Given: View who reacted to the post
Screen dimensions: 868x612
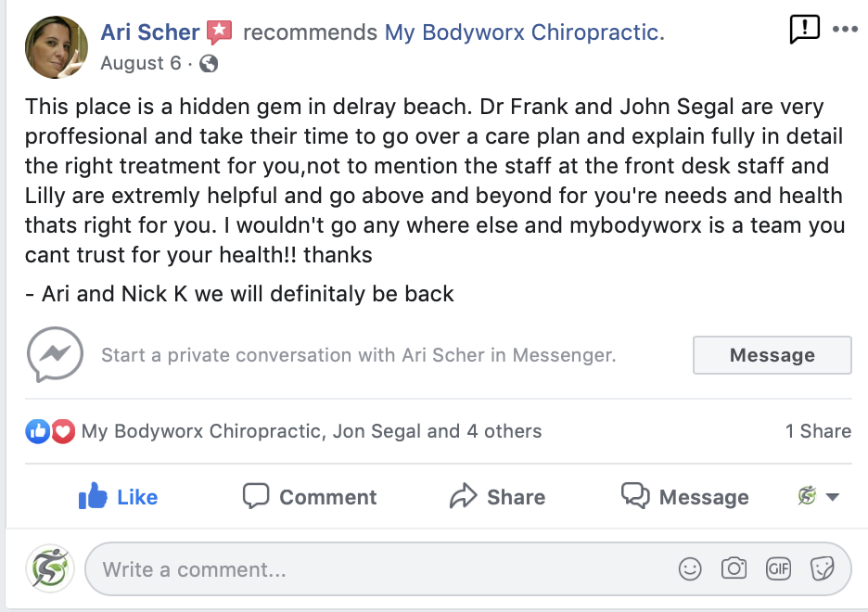Looking at the screenshot, I should (312, 431).
